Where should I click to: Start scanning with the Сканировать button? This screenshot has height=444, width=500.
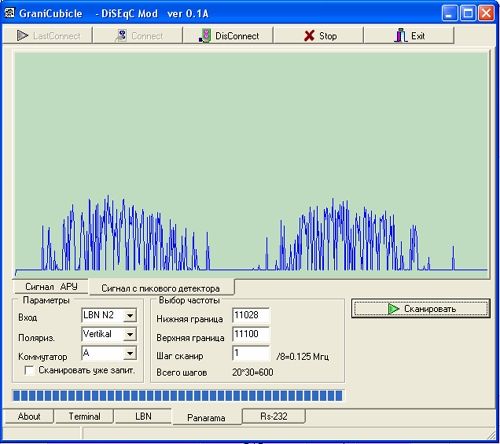point(421,309)
